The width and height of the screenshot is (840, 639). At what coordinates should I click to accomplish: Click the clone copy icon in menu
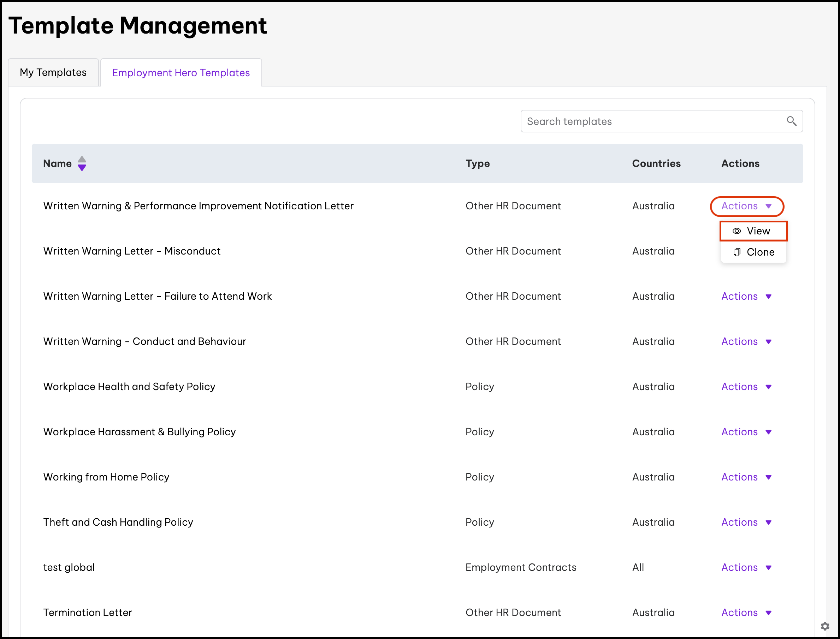[737, 252]
